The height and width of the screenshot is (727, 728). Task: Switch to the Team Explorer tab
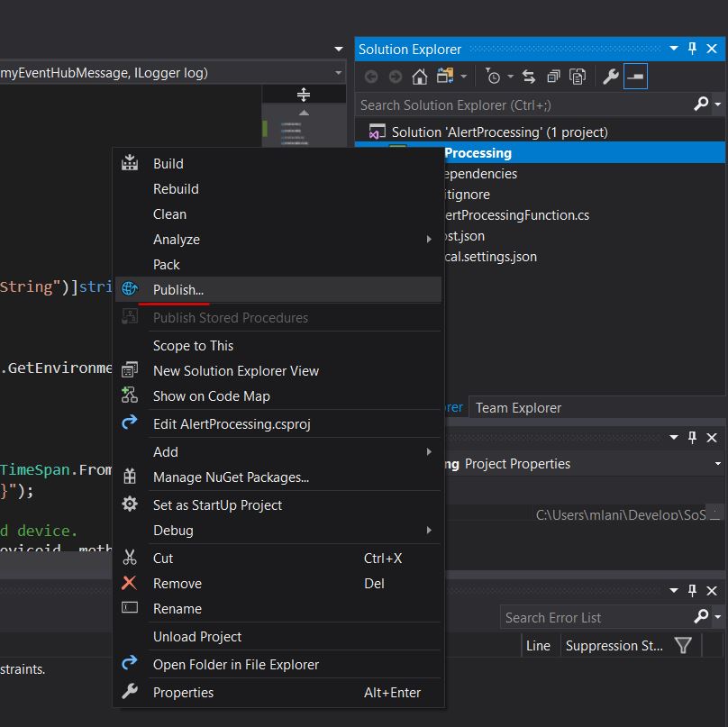pyautogui.click(x=518, y=407)
